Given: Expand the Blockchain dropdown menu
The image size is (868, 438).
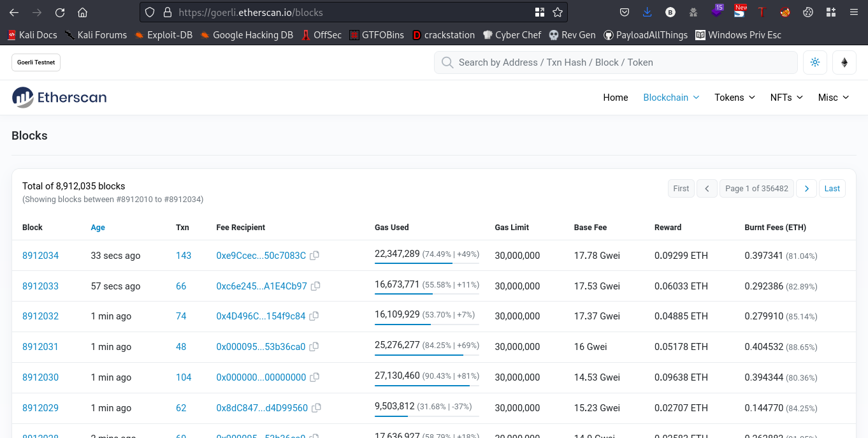Looking at the screenshot, I should tap(671, 98).
